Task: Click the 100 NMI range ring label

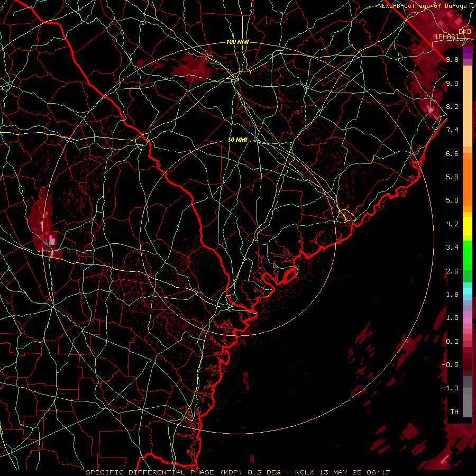Action: (x=237, y=42)
